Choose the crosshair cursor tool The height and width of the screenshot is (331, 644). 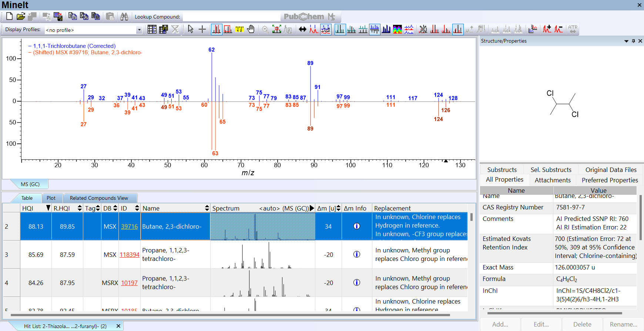click(202, 29)
